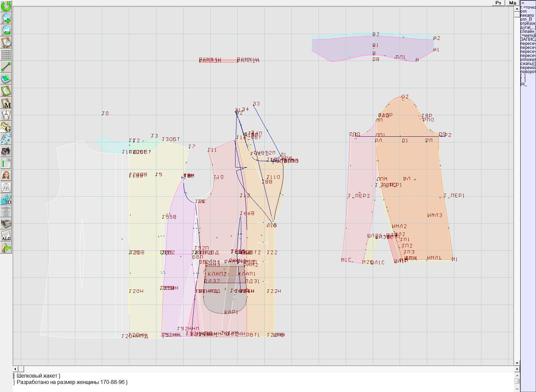Click horizontal scrollbar left arrow
The image size is (536, 392).
pyautogui.click(x=15, y=369)
